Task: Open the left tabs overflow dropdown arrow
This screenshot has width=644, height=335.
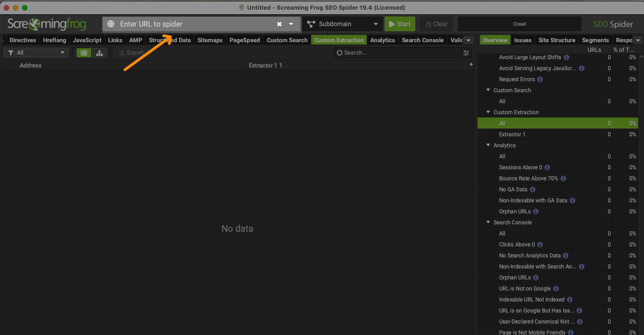Action: (x=468, y=40)
